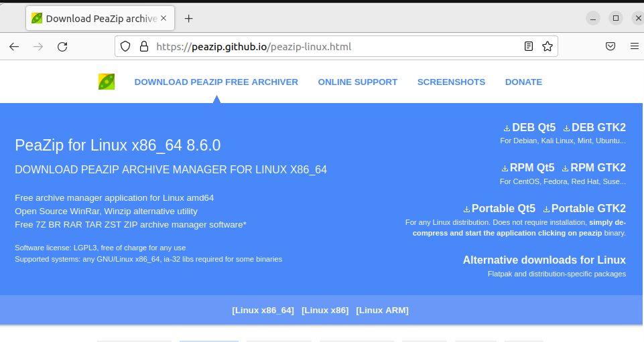Click the padlock site security icon

pos(144,46)
